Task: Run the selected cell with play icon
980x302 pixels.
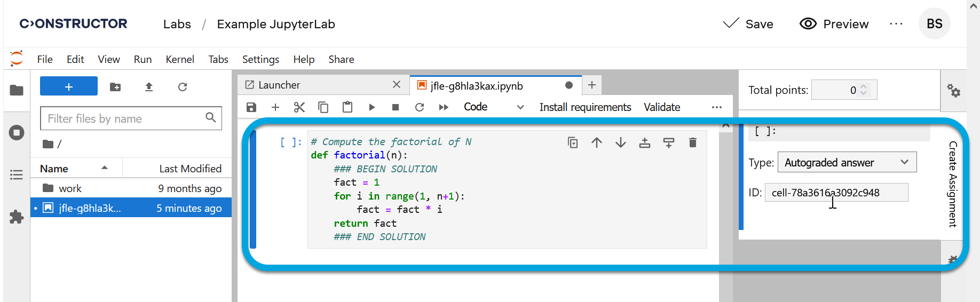Action: 372,107
